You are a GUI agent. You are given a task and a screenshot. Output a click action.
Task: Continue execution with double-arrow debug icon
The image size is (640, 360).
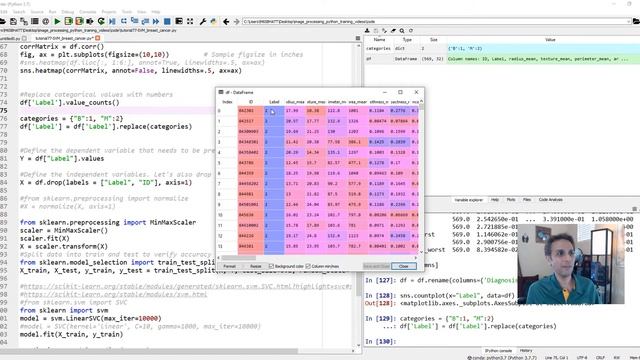pos(156,21)
